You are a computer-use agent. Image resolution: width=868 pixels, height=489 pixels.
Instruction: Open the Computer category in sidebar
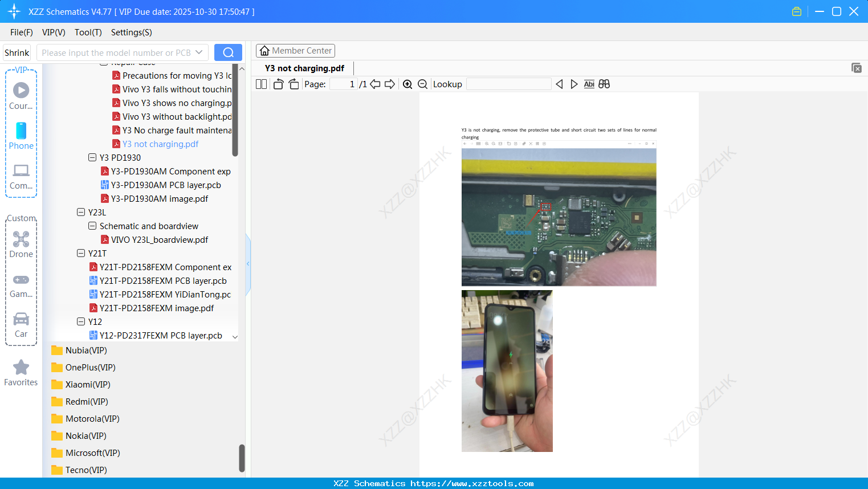click(x=21, y=176)
